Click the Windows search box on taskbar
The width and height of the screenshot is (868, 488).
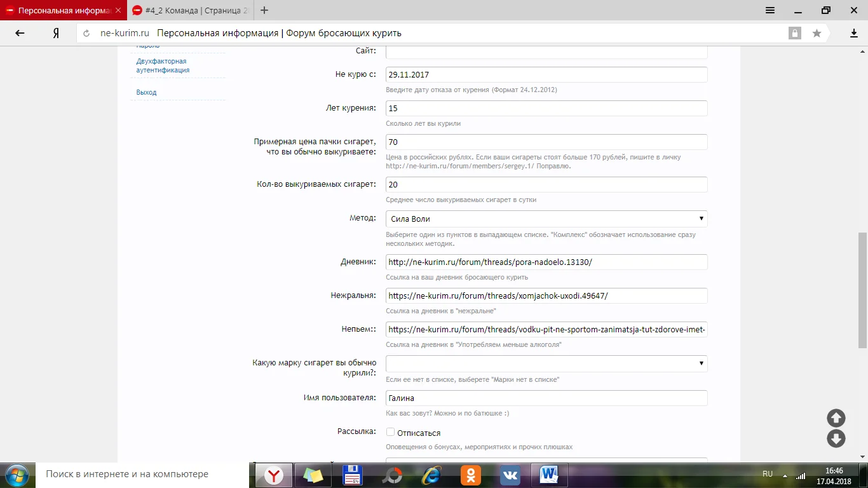tap(143, 474)
